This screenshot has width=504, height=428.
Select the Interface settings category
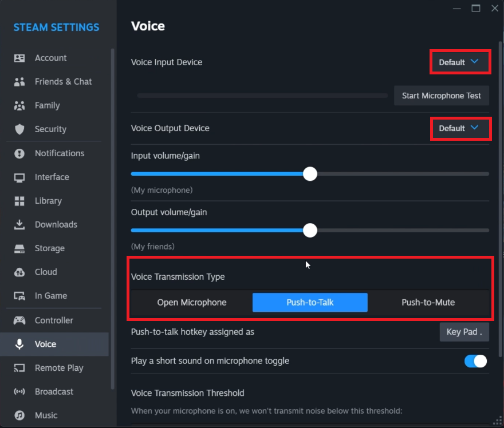[52, 177]
